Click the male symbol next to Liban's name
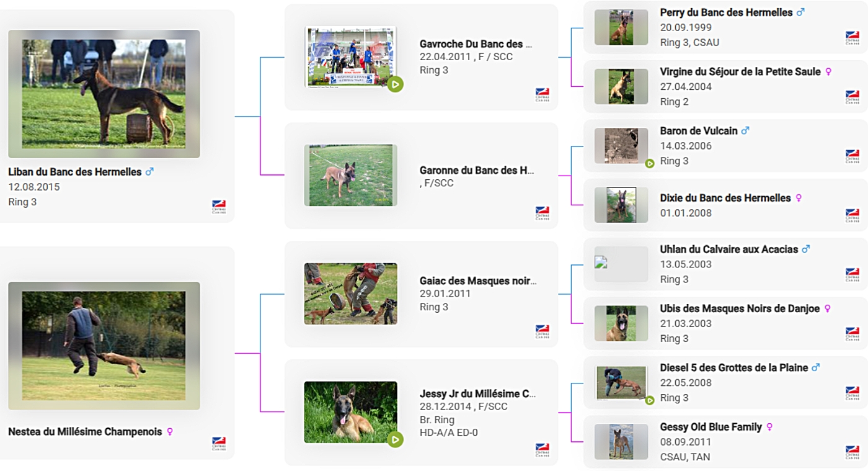Viewport: 868px width, 471px height. coord(149,172)
